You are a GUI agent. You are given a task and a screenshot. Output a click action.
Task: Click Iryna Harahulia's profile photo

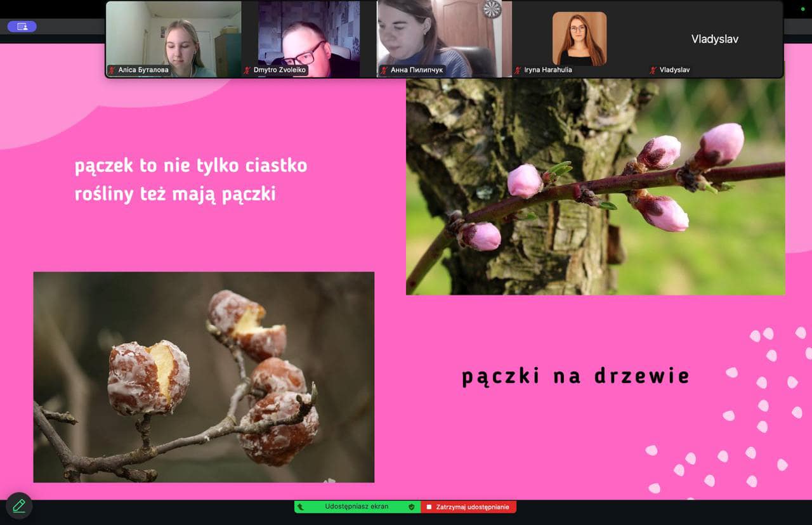(579, 38)
